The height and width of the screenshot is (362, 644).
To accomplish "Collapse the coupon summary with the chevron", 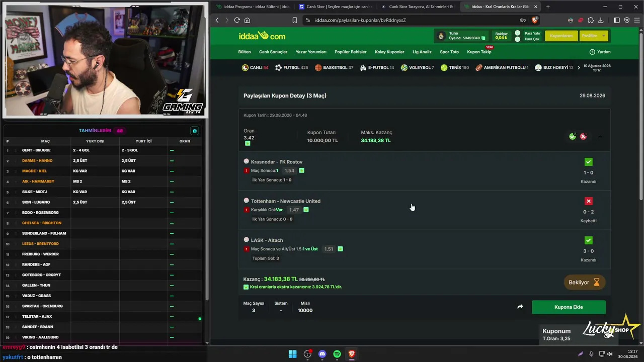I will click(600, 136).
